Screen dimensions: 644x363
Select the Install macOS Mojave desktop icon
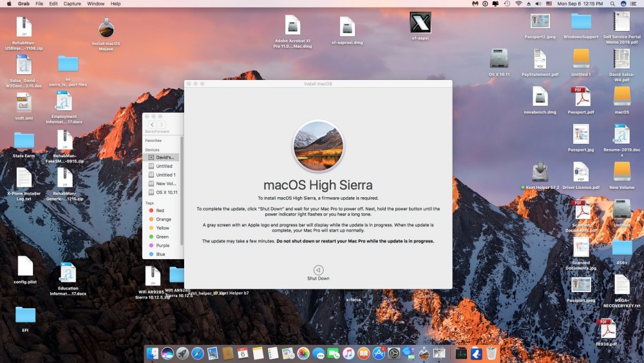point(106,29)
